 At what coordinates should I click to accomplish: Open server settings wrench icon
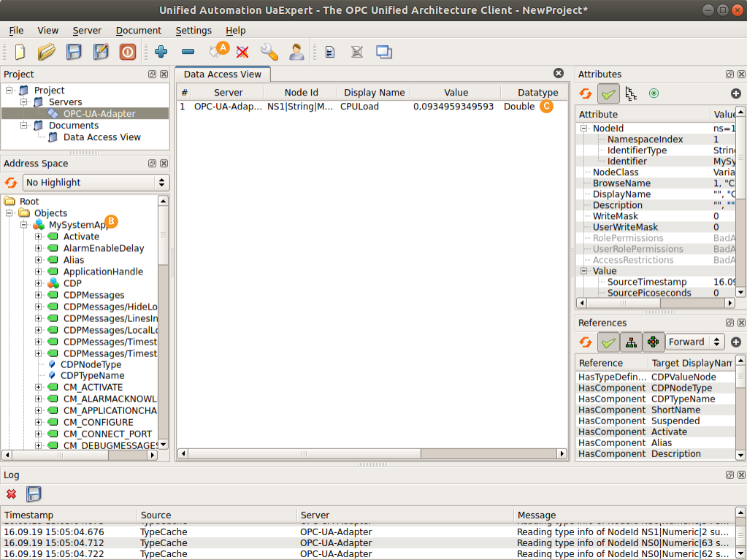point(269,52)
